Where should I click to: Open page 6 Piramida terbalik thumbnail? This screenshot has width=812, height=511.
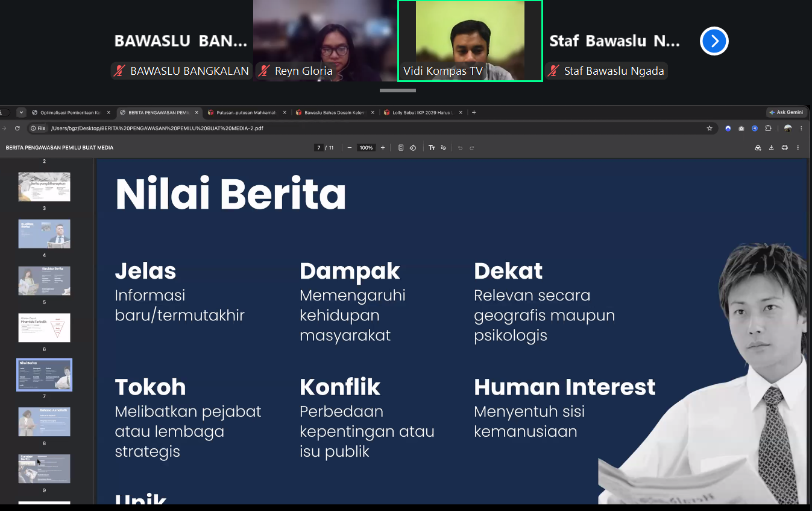[44, 328]
